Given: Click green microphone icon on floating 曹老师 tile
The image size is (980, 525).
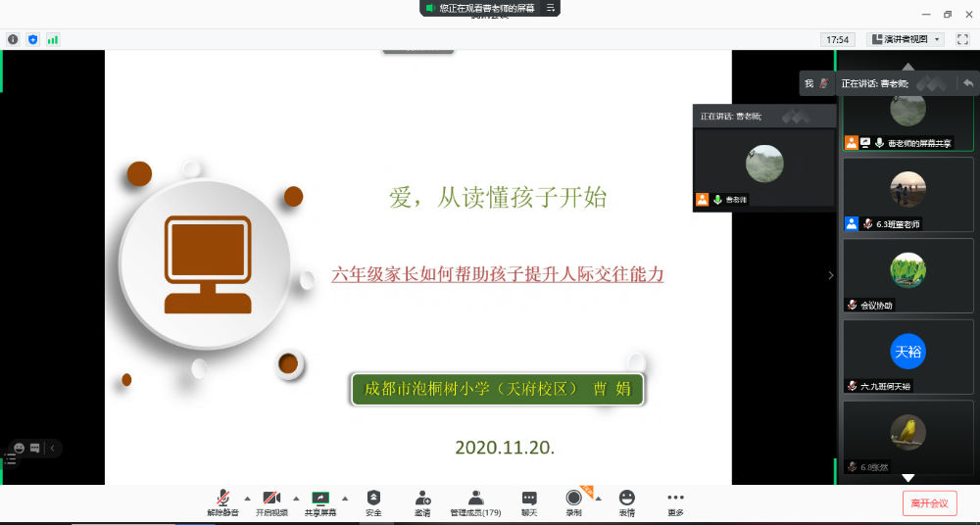Looking at the screenshot, I should [x=718, y=200].
